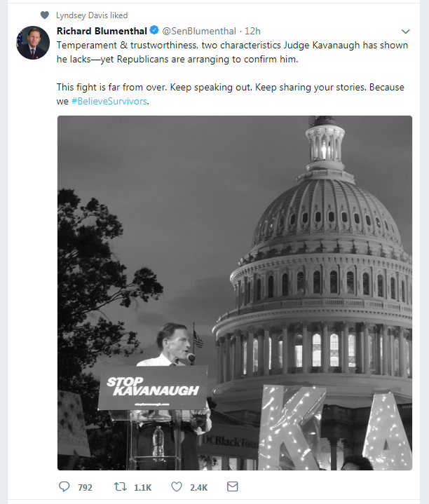Click the 792 reply count

click(x=85, y=487)
